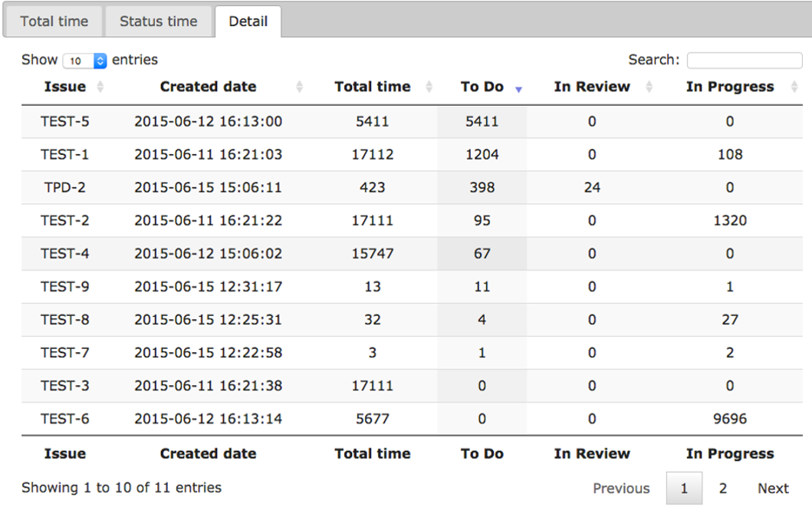The image size is (812, 514).
Task: Focus the Search input field
Action: [x=745, y=60]
